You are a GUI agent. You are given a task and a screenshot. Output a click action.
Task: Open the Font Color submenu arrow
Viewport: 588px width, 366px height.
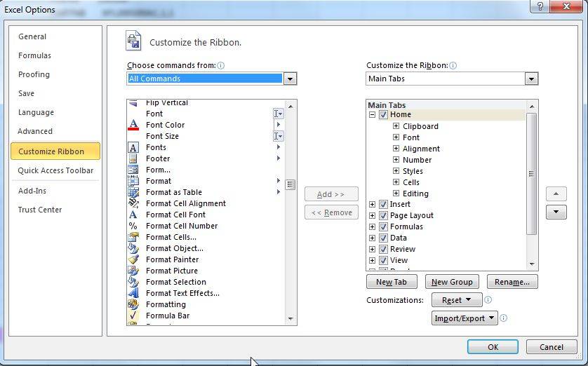(279, 124)
